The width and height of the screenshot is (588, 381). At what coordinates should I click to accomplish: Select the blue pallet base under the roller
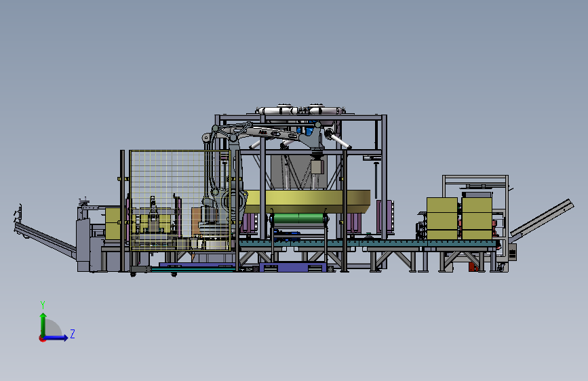click(x=293, y=267)
